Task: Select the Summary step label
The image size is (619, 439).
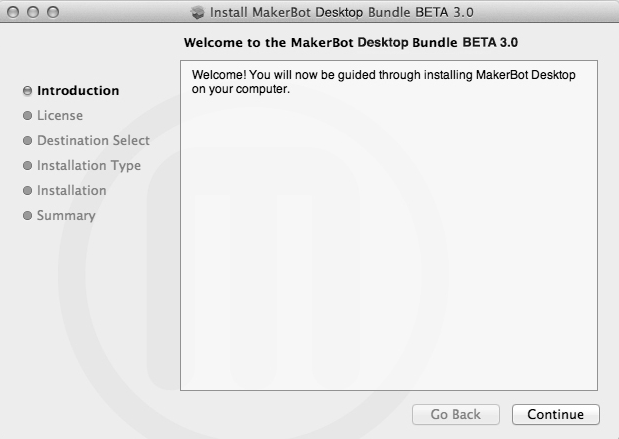Action: coord(66,216)
